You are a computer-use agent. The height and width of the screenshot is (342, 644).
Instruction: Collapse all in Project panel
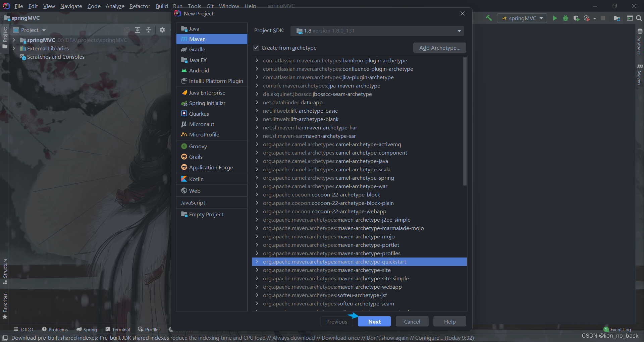[x=149, y=30]
